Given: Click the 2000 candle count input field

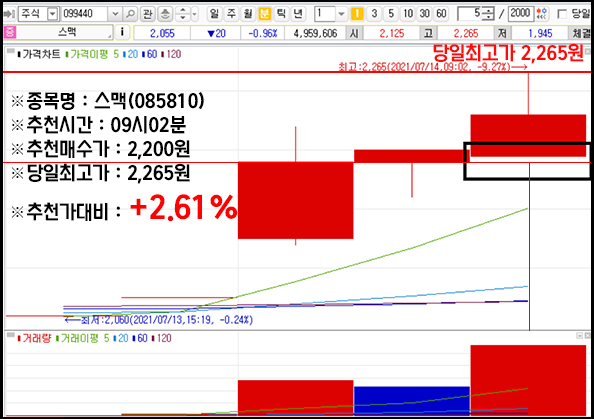Looking at the screenshot, I should tap(520, 14).
